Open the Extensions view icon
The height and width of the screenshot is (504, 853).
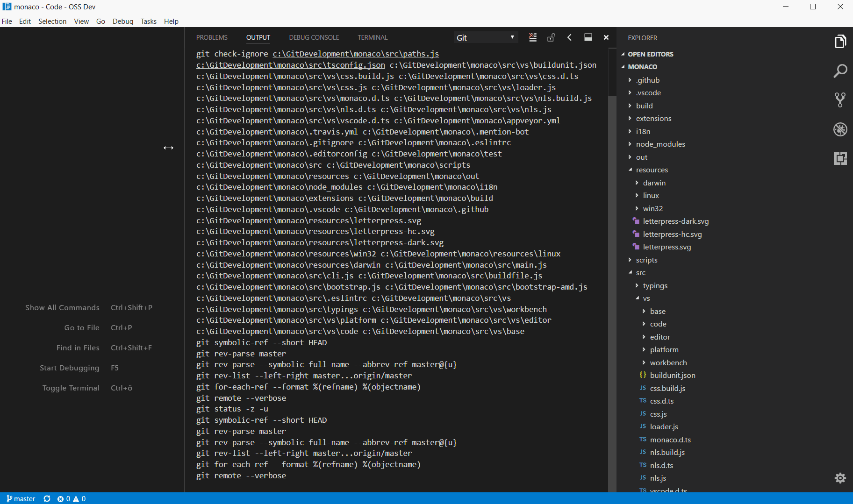tap(840, 158)
